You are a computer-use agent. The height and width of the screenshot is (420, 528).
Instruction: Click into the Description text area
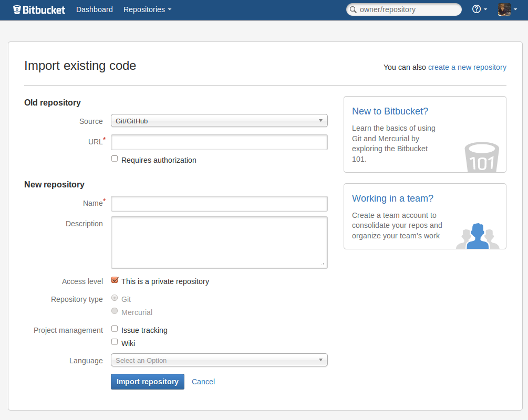[219, 243]
